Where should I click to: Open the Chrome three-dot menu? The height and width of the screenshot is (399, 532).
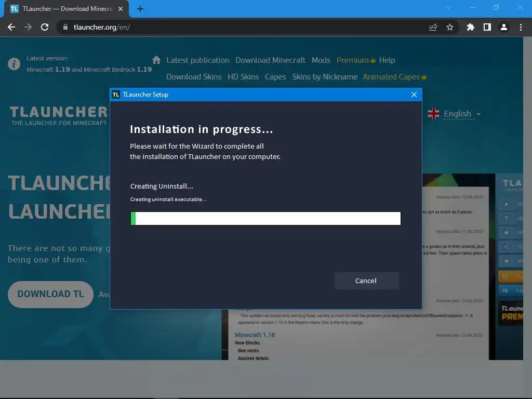521,27
